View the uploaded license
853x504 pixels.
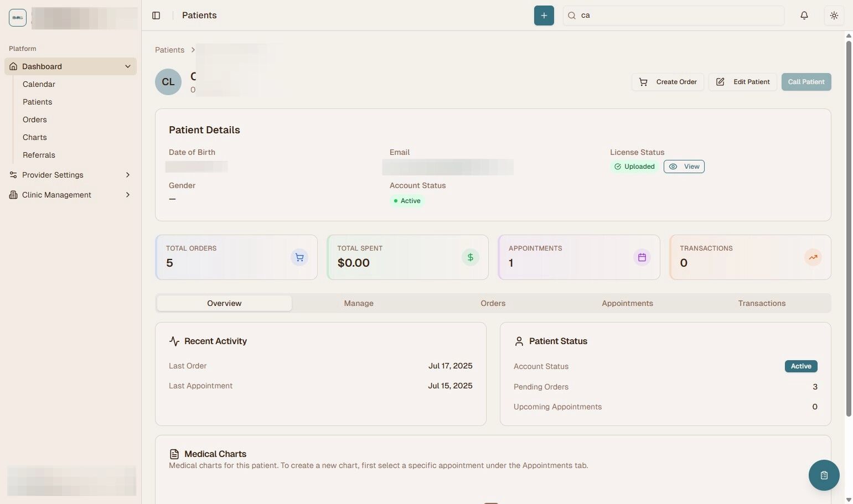(x=684, y=167)
